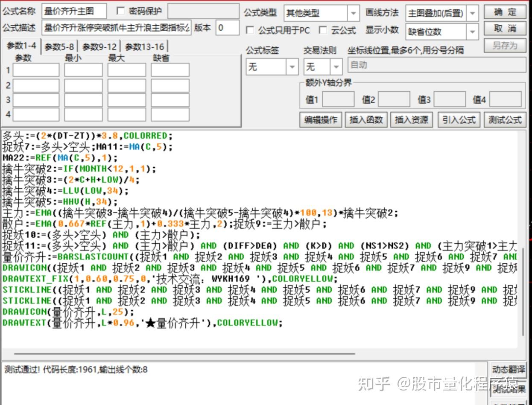Screen dimensions: 532x405
Task: Switch to the 参数5-8 tab
Action: point(59,47)
